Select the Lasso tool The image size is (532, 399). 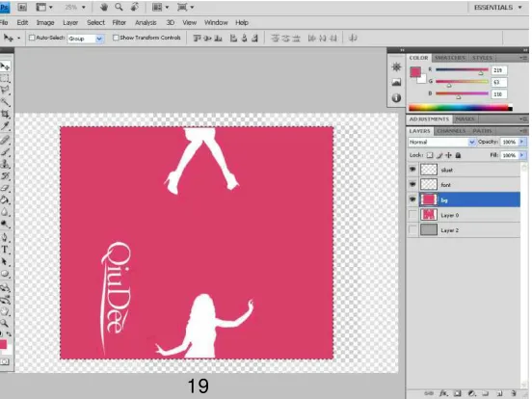5,91
